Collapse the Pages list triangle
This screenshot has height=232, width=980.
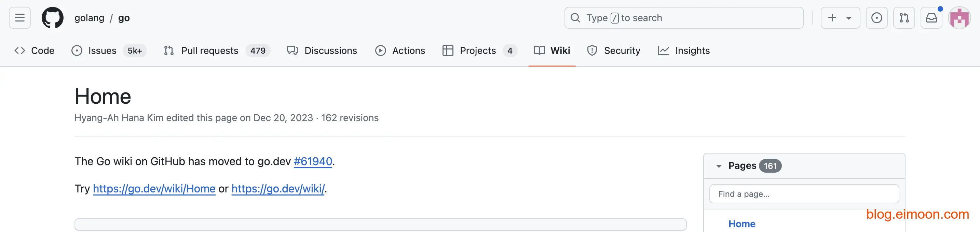[719, 166]
